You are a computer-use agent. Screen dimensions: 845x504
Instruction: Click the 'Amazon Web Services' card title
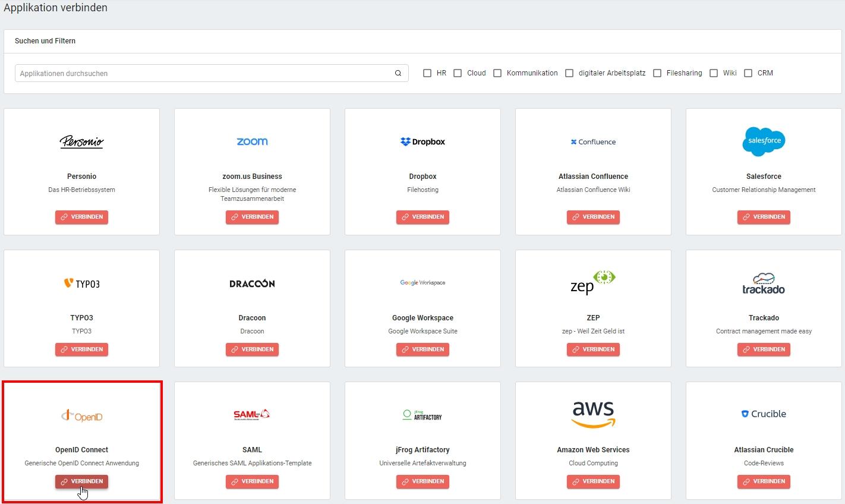coord(593,450)
